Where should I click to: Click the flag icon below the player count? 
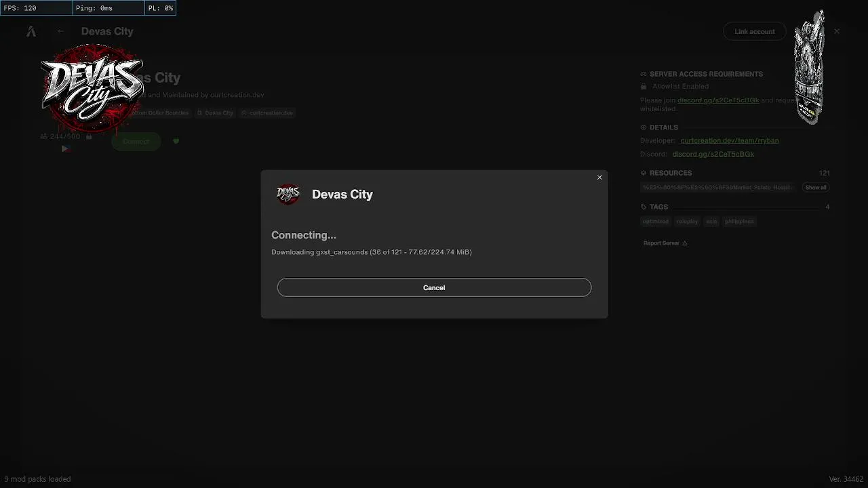65,148
